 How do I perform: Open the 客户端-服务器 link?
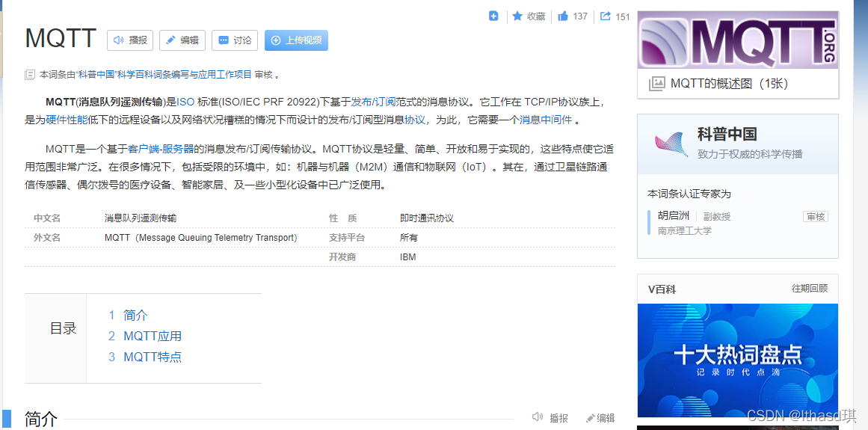161,149
